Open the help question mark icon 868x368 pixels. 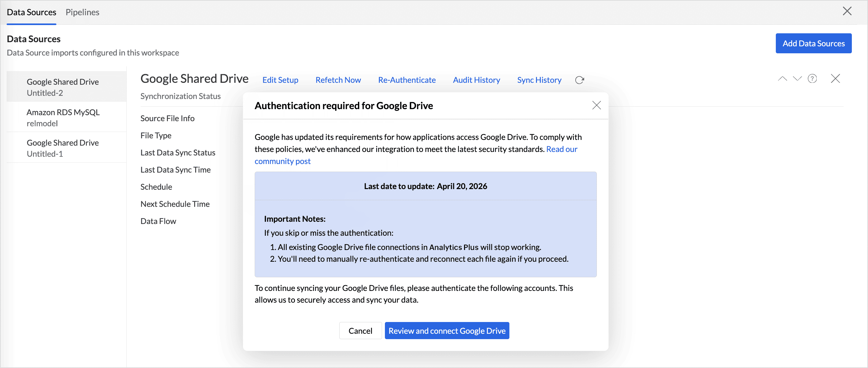tap(812, 79)
